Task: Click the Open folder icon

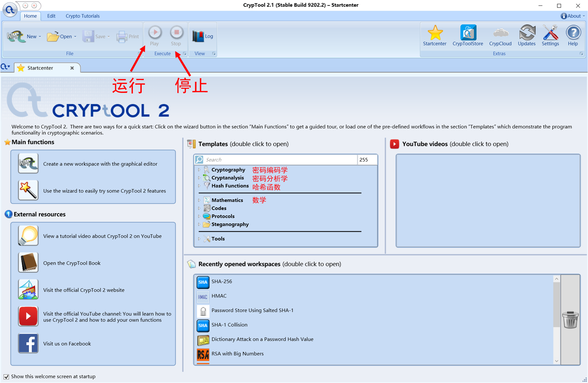Action: (52, 36)
